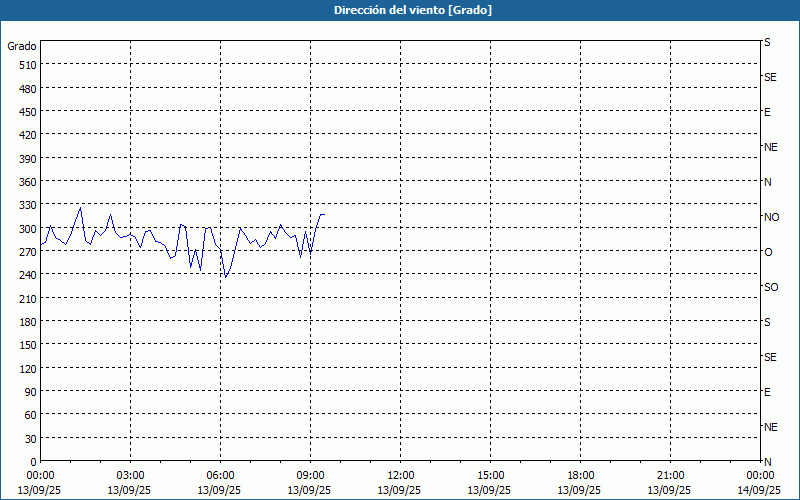Select the 150 degree axis label

coord(28,345)
